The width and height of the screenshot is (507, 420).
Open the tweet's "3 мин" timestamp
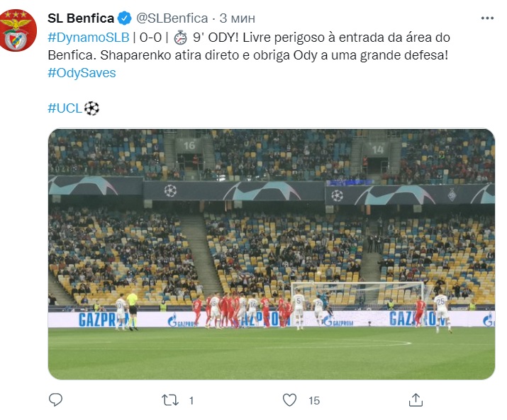coord(237,18)
